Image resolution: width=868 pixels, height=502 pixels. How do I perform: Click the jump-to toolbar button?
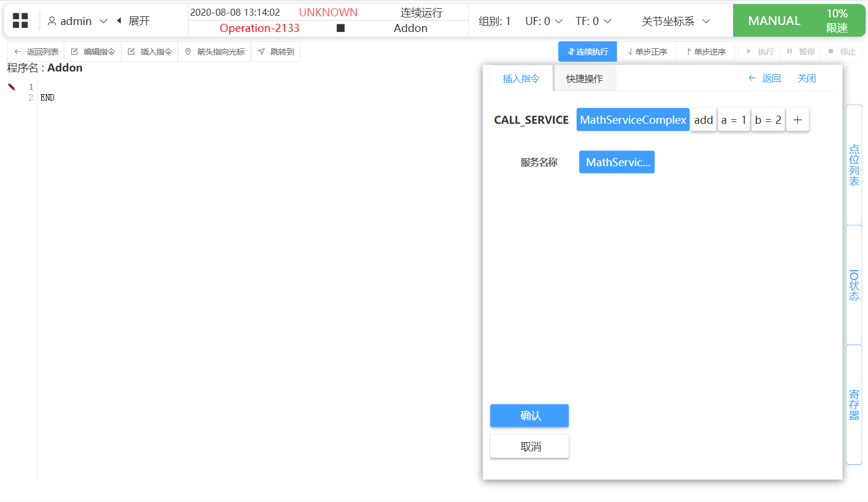(276, 52)
